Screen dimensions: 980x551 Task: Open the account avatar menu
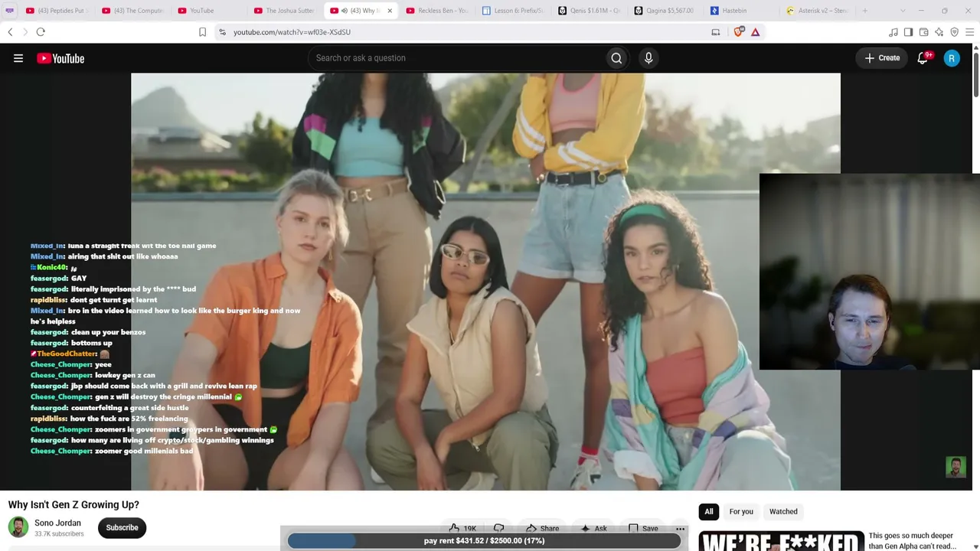click(x=952, y=58)
